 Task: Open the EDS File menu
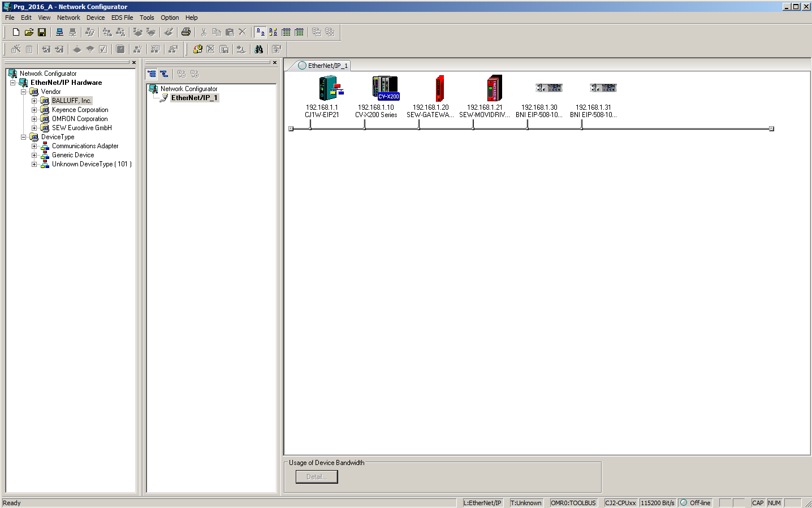(x=122, y=18)
